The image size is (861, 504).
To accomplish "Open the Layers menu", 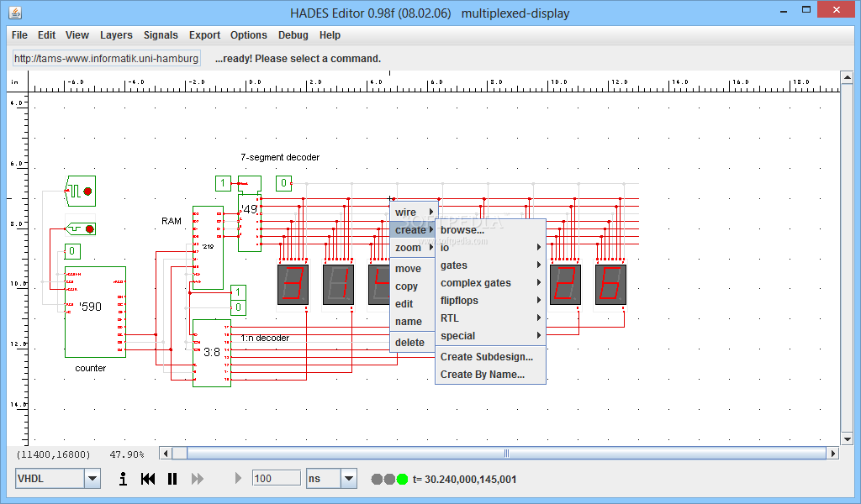I will [116, 35].
